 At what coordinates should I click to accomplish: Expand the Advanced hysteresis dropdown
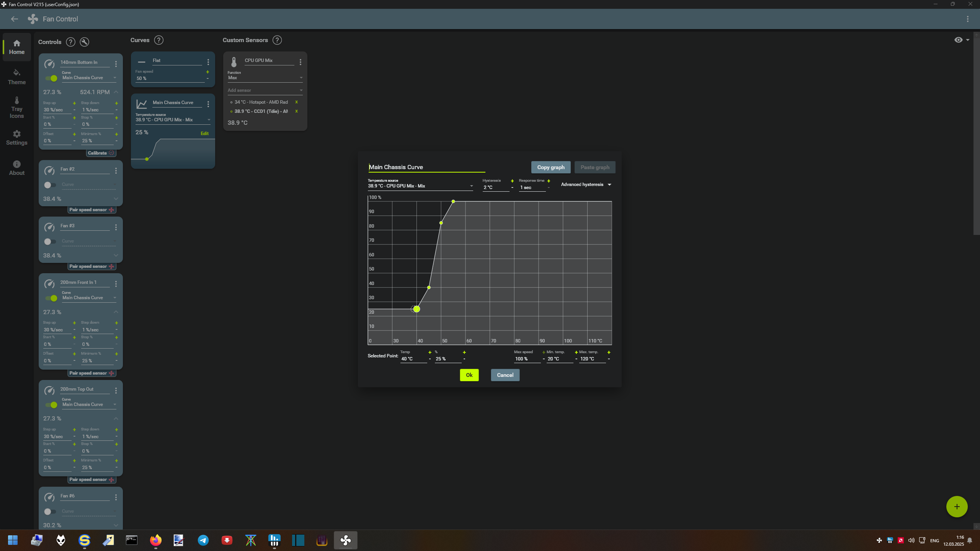point(586,185)
